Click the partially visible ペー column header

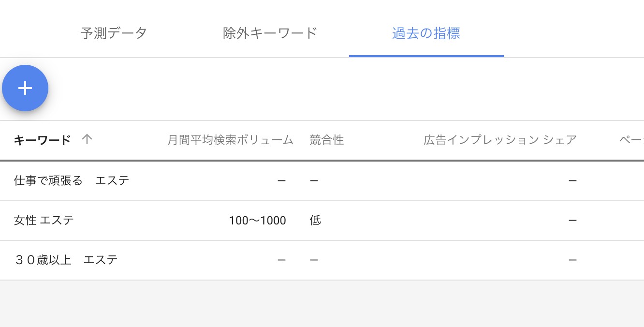click(x=631, y=140)
